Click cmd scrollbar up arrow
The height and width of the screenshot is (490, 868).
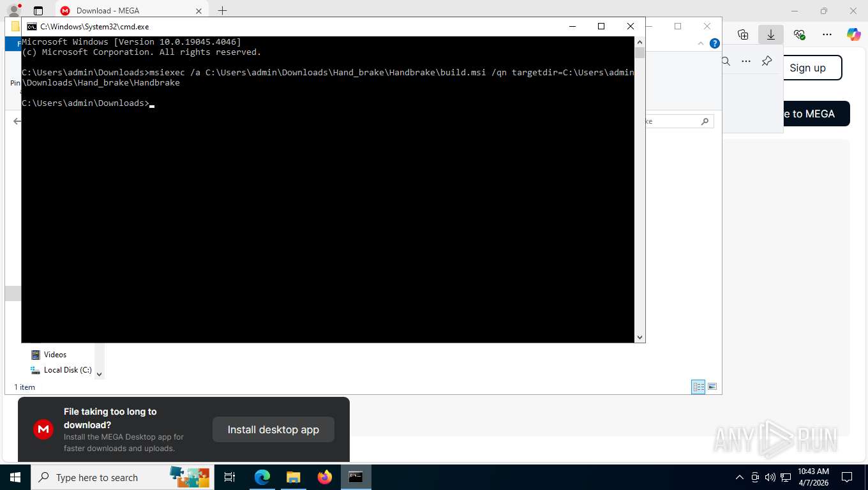point(640,41)
